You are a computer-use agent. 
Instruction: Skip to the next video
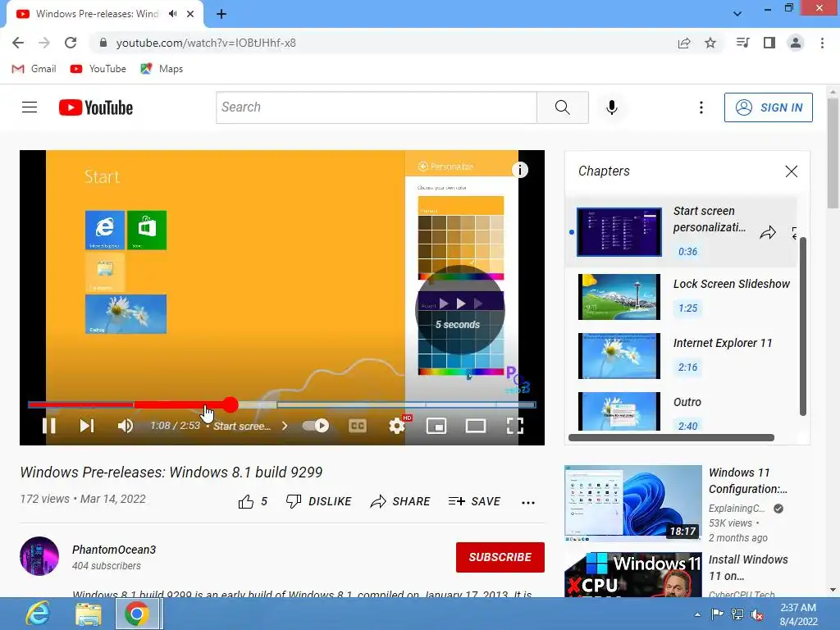(86, 426)
